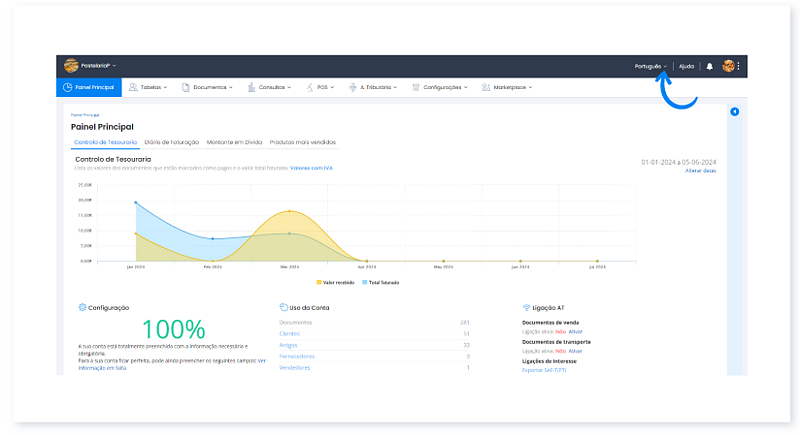Click the Feb 2024 blue chart point
Viewport: 800px width, 435px height.
[x=213, y=239]
